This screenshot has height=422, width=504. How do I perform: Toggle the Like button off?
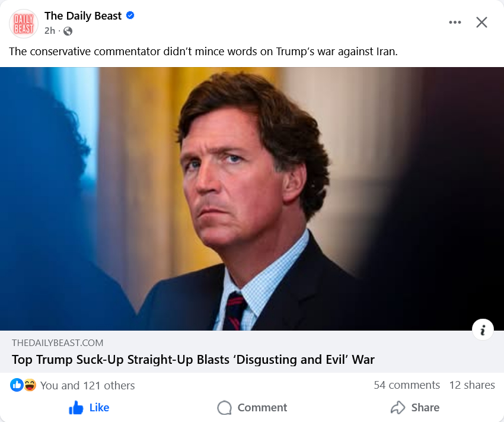[89, 408]
